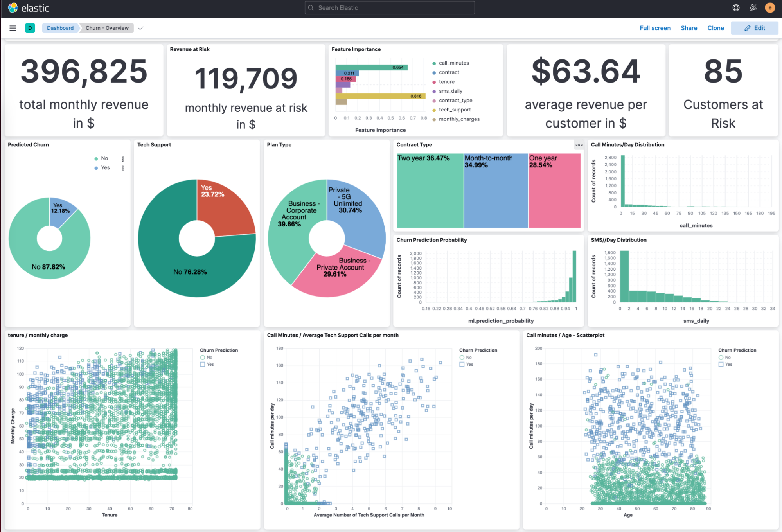Open the navigation hamburger menu
Viewport: 782px width, 532px height.
(x=13, y=28)
